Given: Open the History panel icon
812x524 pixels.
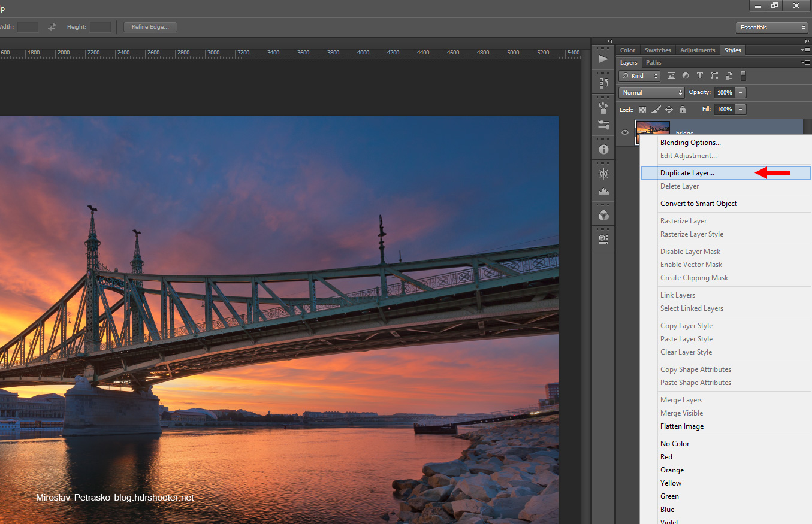Looking at the screenshot, I should [603, 83].
